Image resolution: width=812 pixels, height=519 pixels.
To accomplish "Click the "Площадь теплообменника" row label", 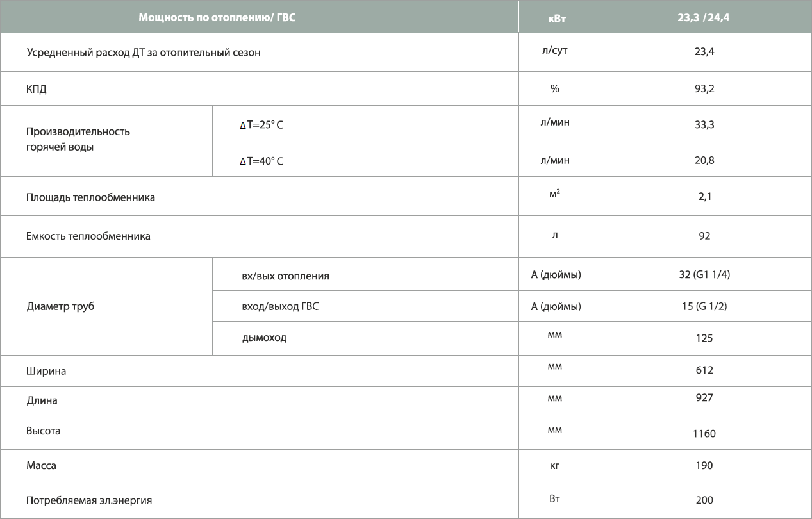I will 90,197.
